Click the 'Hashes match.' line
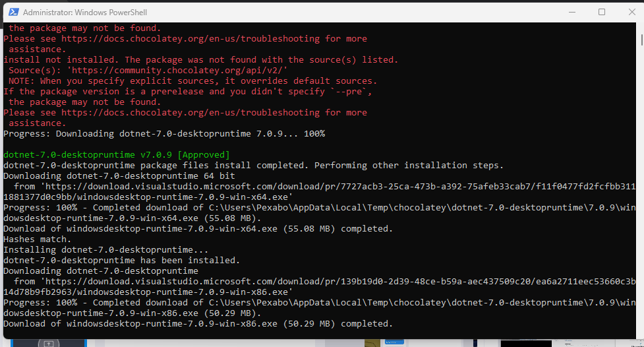Image resolution: width=644 pixels, height=347 pixels. pyautogui.click(x=38, y=239)
